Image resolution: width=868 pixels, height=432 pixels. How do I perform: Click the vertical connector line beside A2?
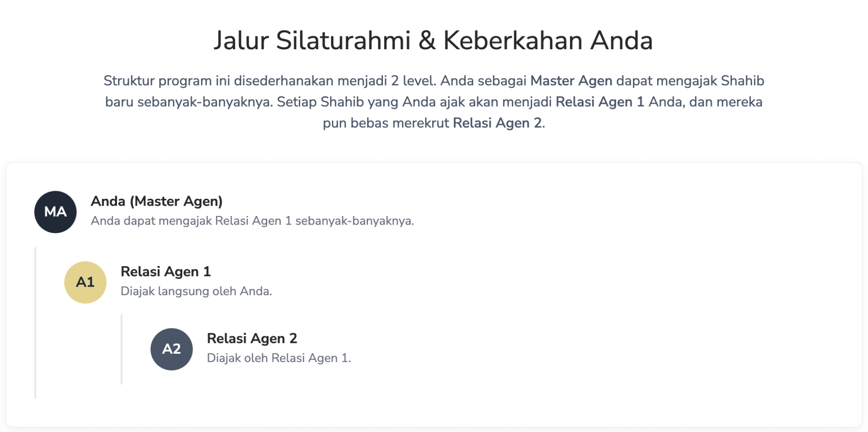(x=122, y=349)
